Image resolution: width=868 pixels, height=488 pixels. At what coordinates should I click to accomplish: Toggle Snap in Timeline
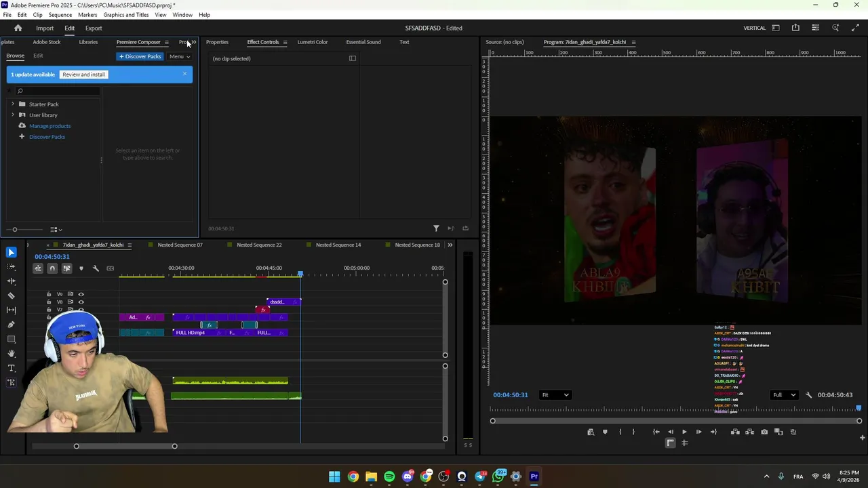pyautogui.click(x=52, y=268)
